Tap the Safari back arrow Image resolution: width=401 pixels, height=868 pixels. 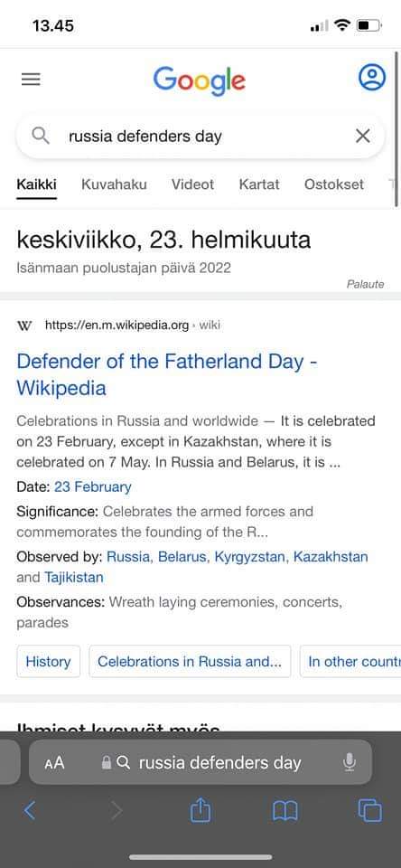[30, 811]
